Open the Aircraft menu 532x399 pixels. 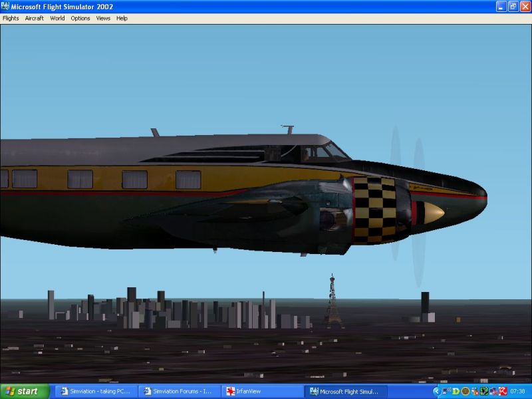[x=35, y=19]
